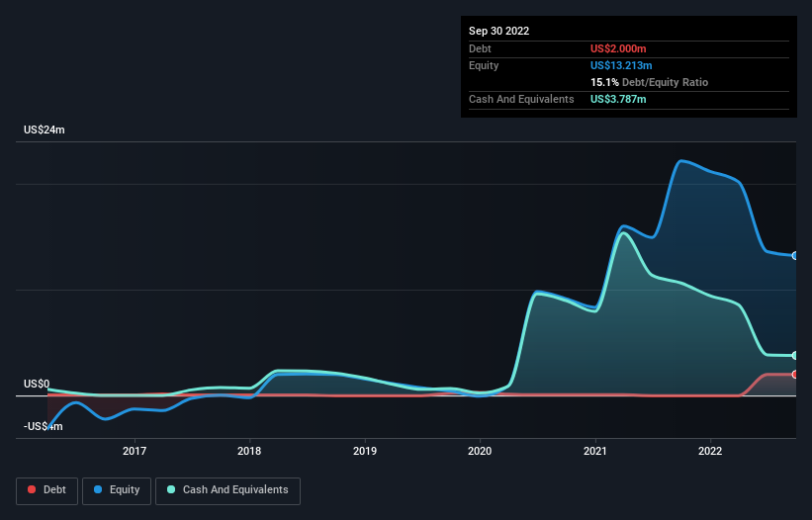Click the US$0 y-axis label
812x520 pixels.
pyautogui.click(x=37, y=384)
